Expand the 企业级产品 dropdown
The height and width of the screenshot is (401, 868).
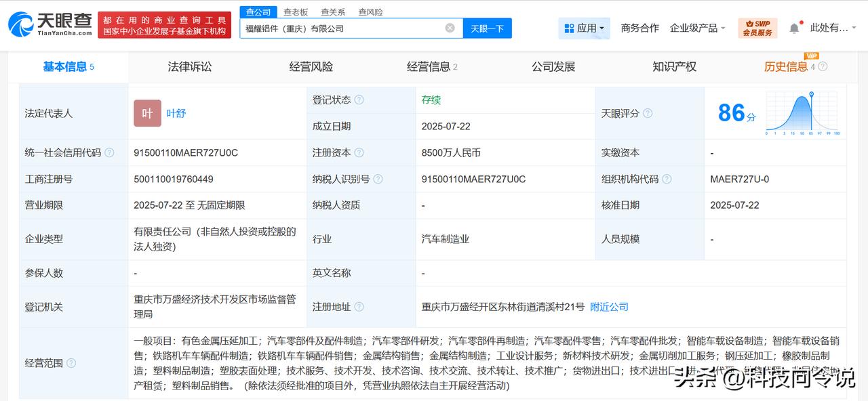pyautogui.click(x=698, y=28)
